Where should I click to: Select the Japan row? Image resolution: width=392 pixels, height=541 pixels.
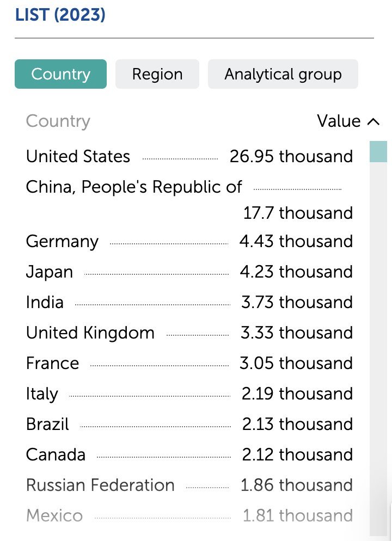point(189,272)
